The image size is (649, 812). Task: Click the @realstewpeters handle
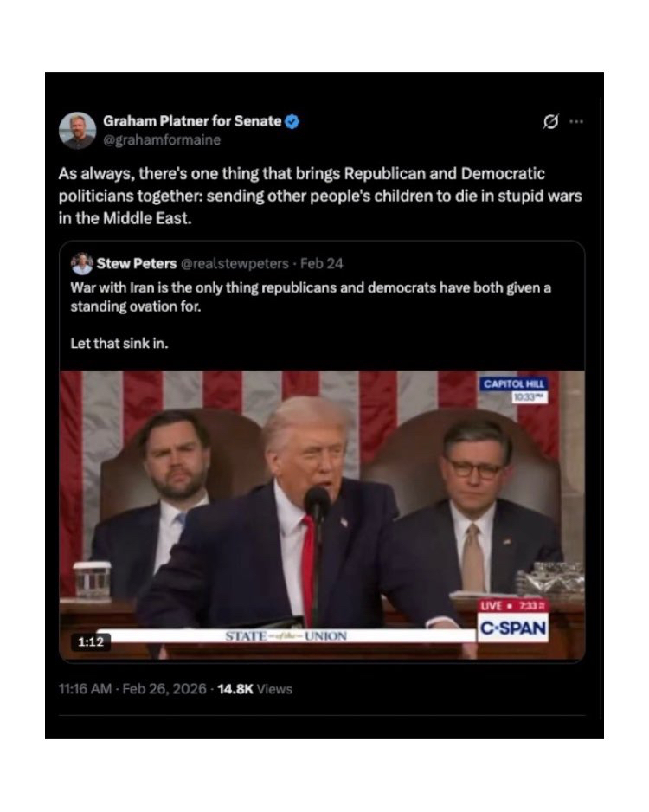(x=235, y=263)
